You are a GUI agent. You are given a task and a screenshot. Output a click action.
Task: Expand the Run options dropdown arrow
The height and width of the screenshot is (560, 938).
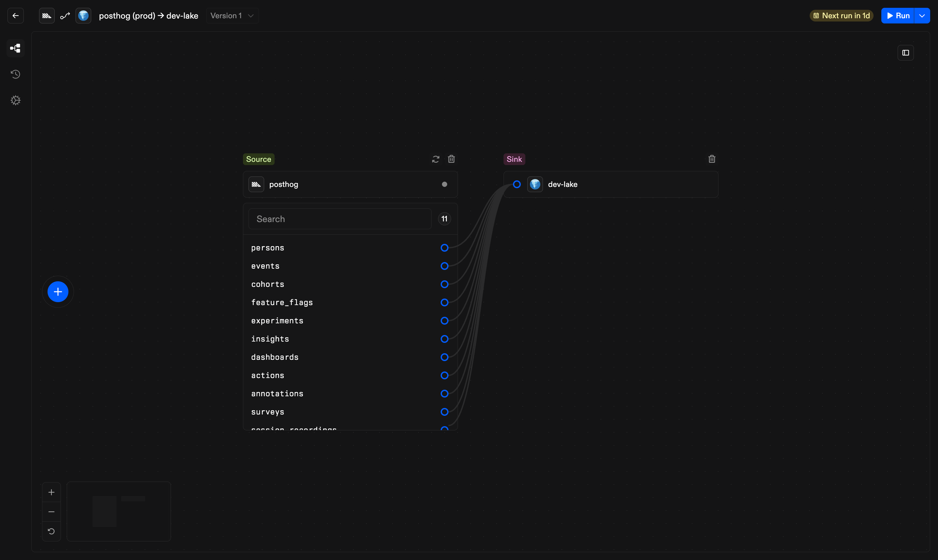(922, 16)
